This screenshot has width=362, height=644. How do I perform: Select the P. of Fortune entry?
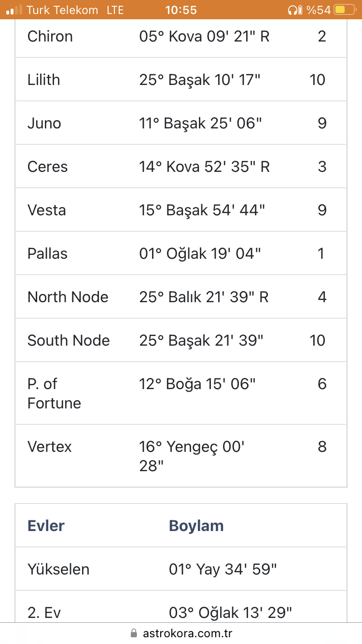pyautogui.click(x=181, y=393)
